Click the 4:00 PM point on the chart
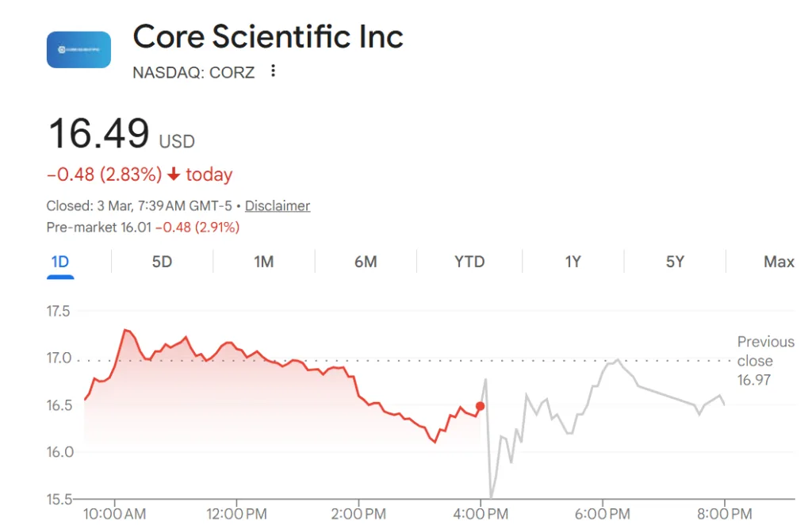The image size is (812, 529). coord(481,514)
